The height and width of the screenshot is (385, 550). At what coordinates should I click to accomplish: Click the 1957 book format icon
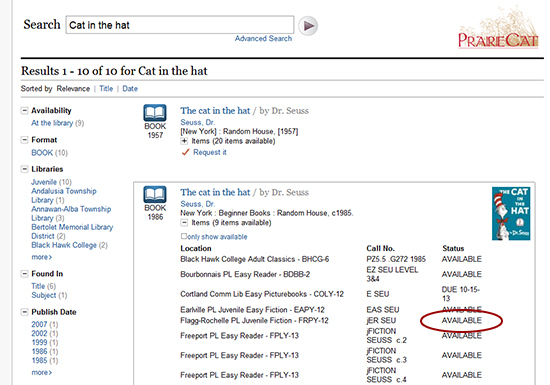point(155,113)
